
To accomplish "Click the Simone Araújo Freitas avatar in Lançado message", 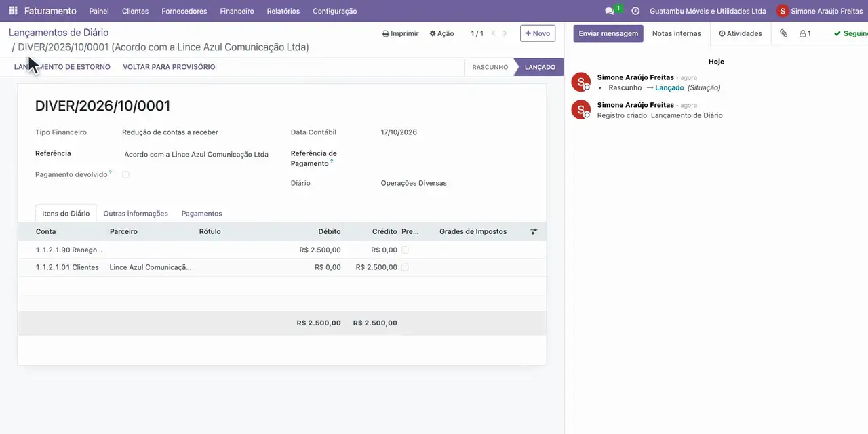I will [x=581, y=82].
